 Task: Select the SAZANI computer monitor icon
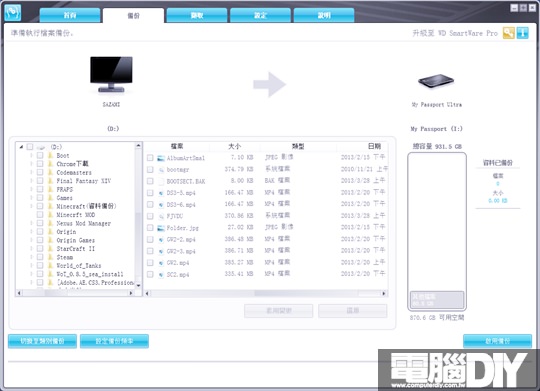pyautogui.click(x=111, y=74)
